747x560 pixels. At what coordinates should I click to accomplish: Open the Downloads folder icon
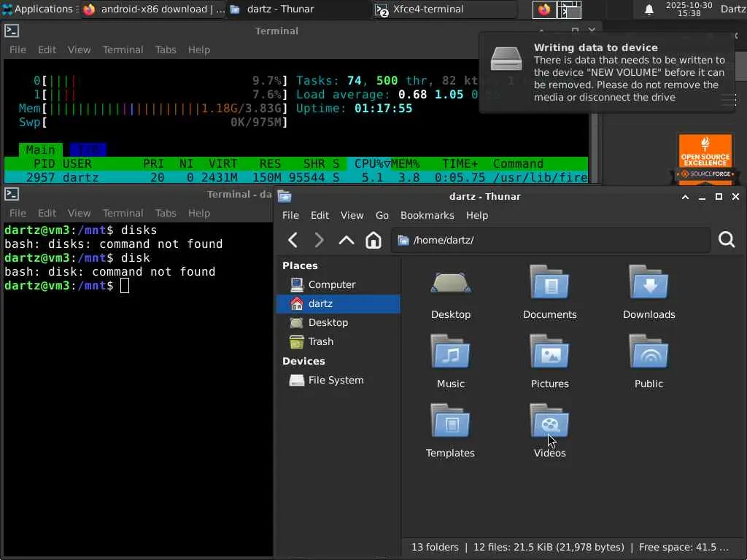(x=649, y=284)
